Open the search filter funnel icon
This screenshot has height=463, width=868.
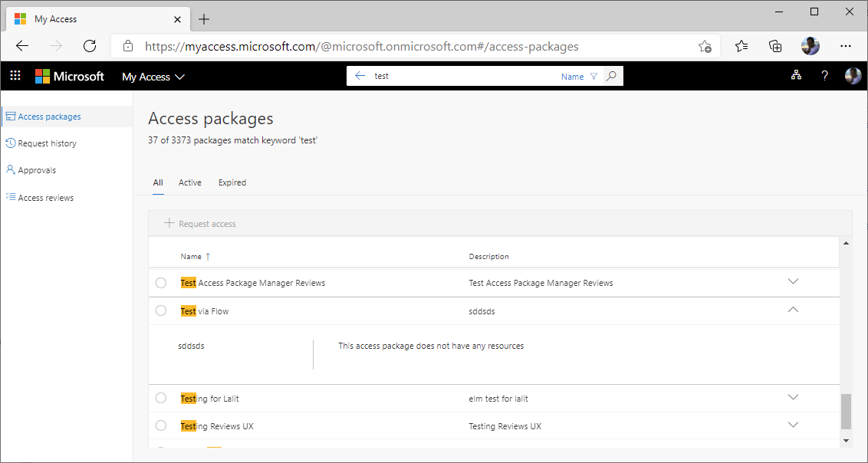(x=593, y=76)
